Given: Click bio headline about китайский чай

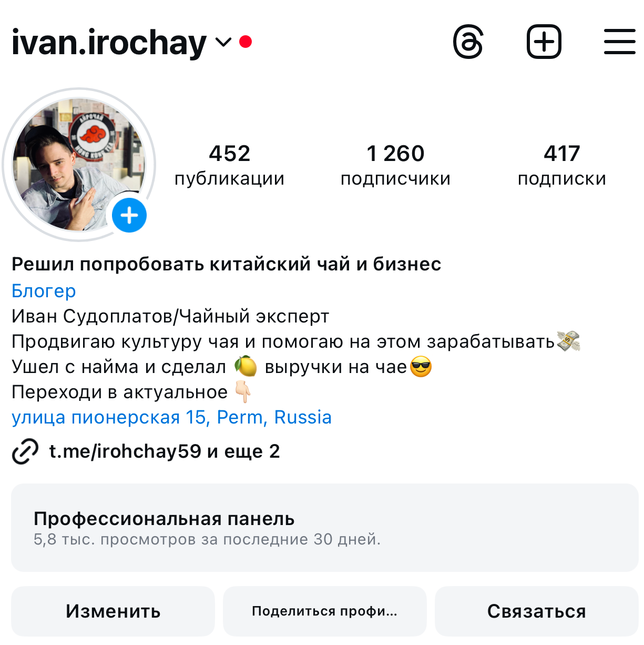Looking at the screenshot, I should (x=227, y=264).
